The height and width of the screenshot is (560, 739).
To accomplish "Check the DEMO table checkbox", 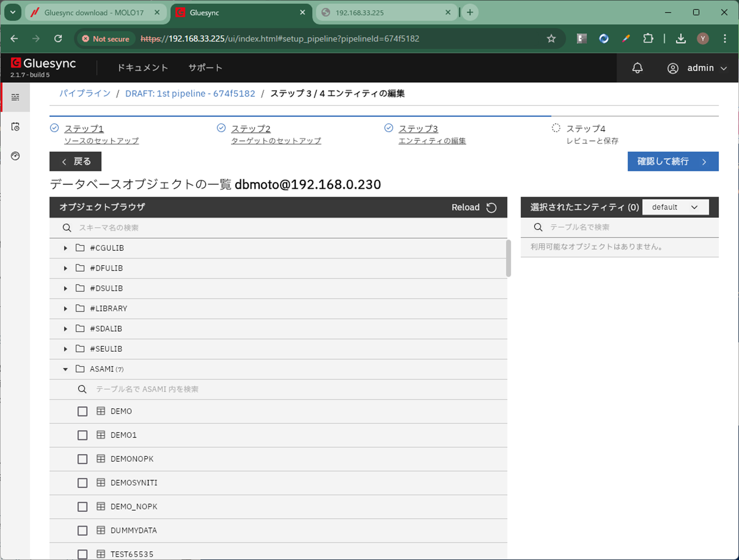I will [x=82, y=411].
